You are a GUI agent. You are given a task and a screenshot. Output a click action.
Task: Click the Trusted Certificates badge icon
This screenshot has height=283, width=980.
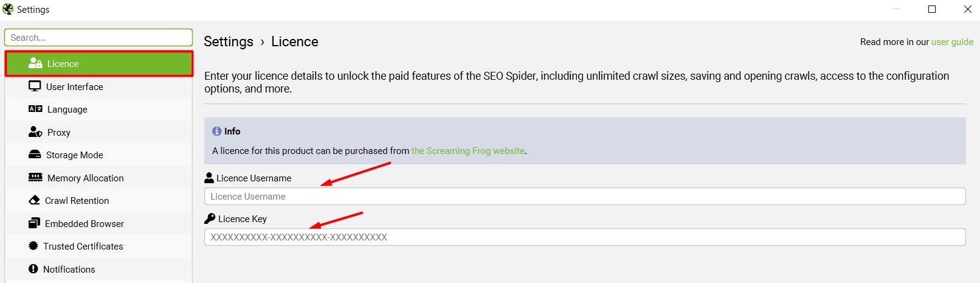(x=33, y=246)
